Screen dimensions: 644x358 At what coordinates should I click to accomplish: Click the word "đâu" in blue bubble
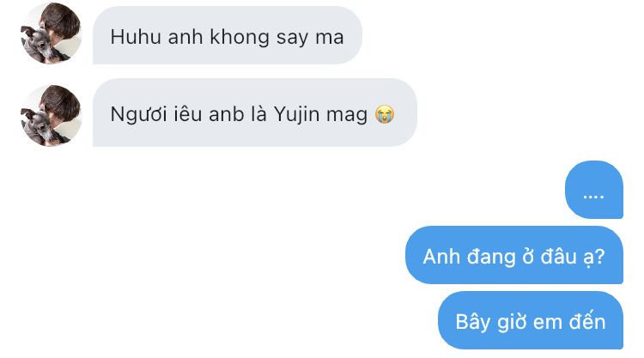pyautogui.click(x=559, y=257)
